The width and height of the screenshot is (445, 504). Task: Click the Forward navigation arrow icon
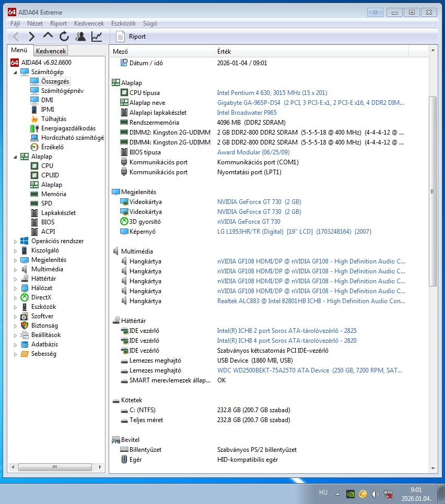31,37
